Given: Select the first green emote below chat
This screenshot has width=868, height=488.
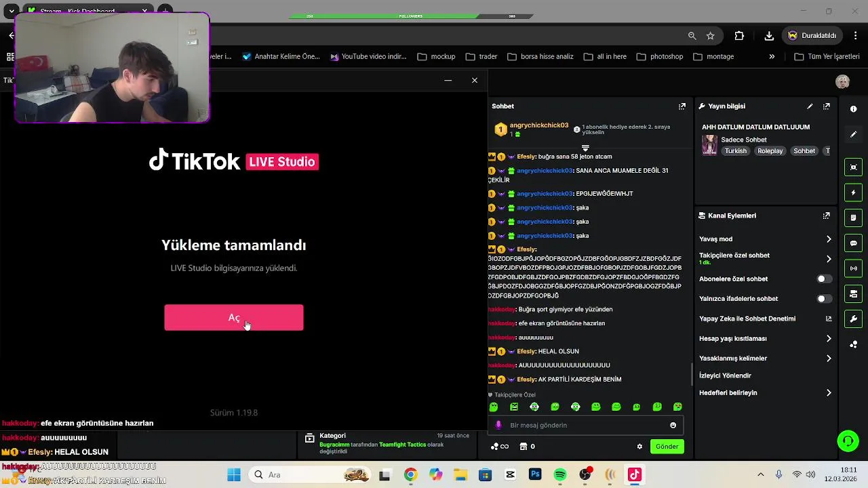Looking at the screenshot, I should [x=494, y=407].
